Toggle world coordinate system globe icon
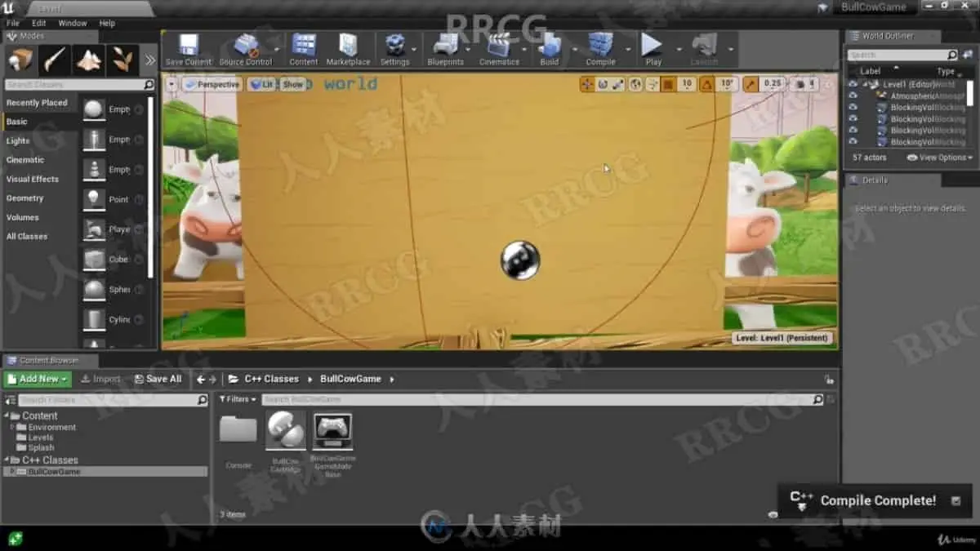Image resolution: width=980 pixels, height=551 pixels. click(x=636, y=84)
